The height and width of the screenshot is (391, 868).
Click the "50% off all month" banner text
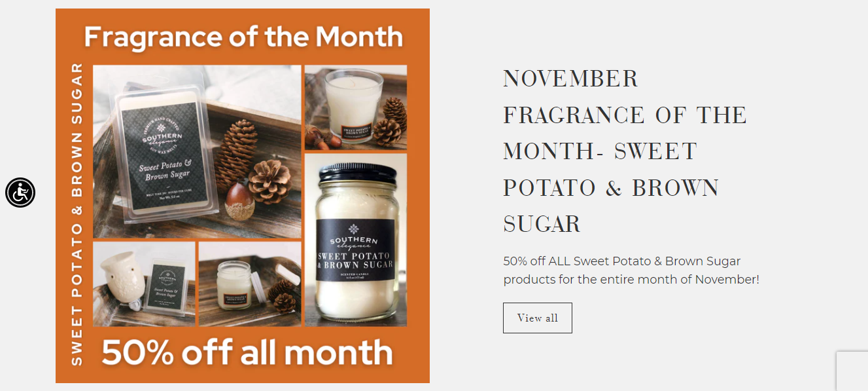click(247, 352)
